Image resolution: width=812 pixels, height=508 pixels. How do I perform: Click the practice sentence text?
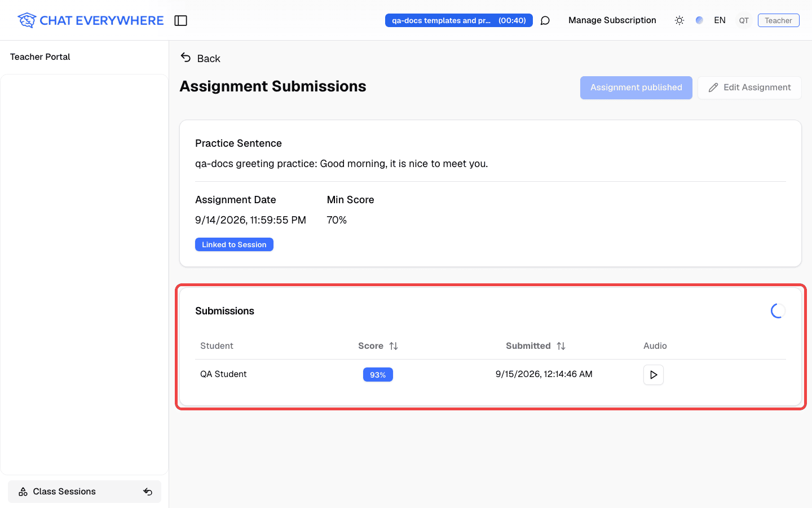(x=342, y=164)
